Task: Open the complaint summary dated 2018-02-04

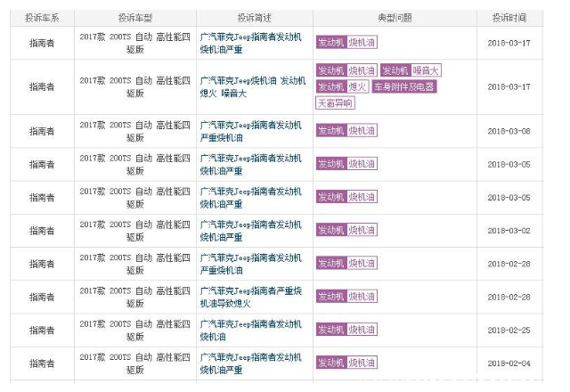Action: (252, 363)
